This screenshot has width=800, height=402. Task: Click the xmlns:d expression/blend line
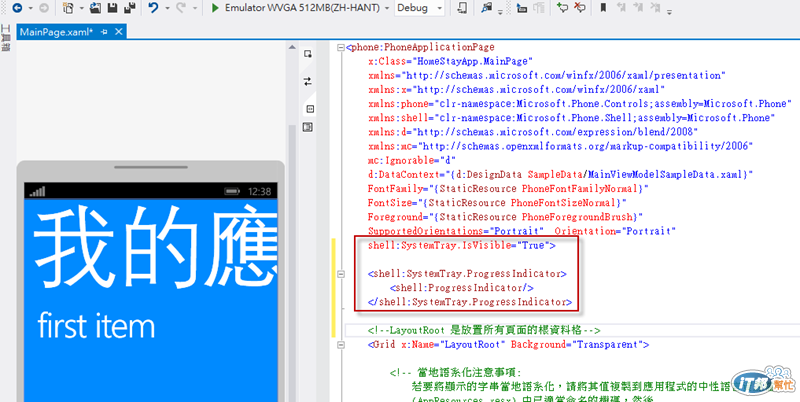(x=533, y=132)
